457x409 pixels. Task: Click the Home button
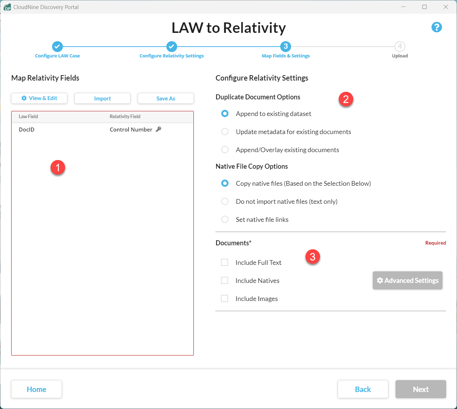coord(37,389)
